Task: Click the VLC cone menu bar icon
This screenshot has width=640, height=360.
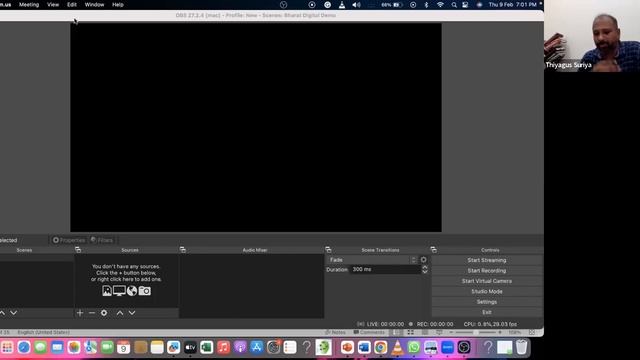Action: tap(342, 5)
